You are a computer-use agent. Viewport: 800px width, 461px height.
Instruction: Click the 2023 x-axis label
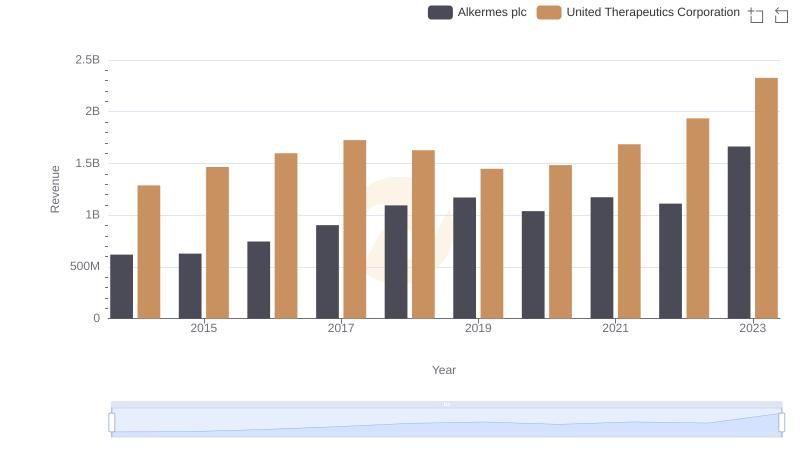753,328
